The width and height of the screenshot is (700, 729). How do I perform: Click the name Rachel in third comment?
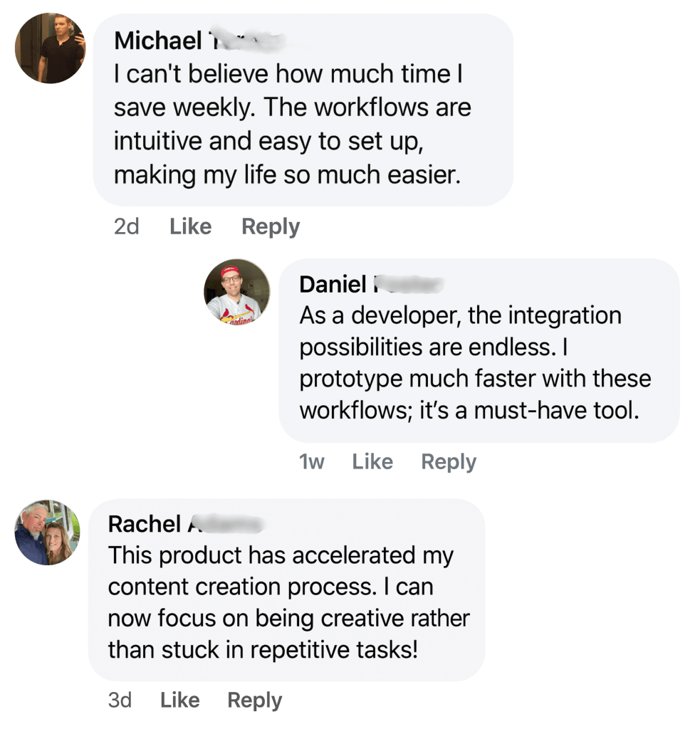(145, 524)
